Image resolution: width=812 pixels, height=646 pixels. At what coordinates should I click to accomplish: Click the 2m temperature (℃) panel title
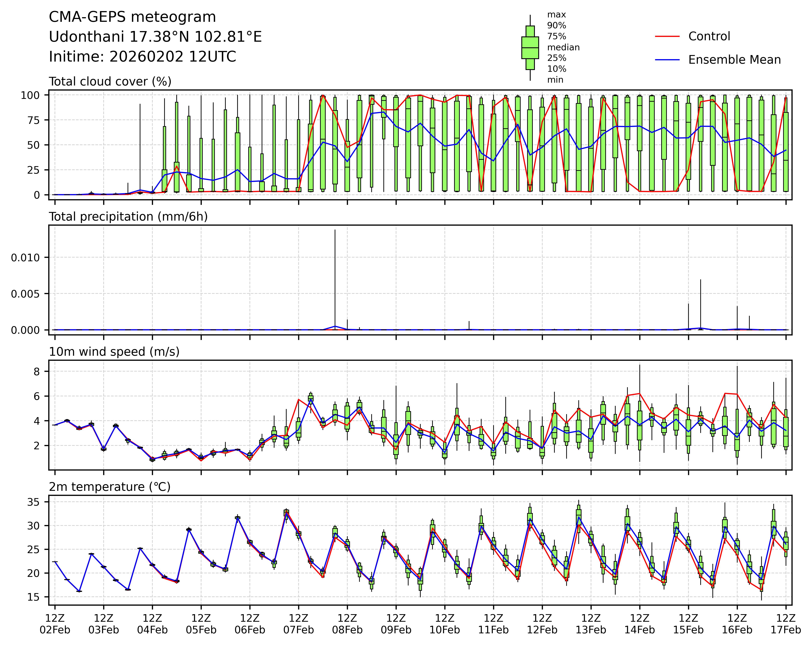110,487
